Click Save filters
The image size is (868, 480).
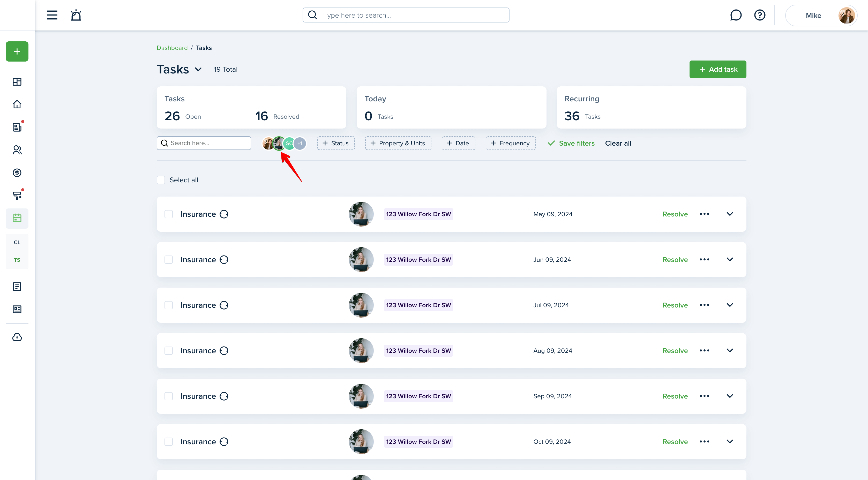(571, 143)
